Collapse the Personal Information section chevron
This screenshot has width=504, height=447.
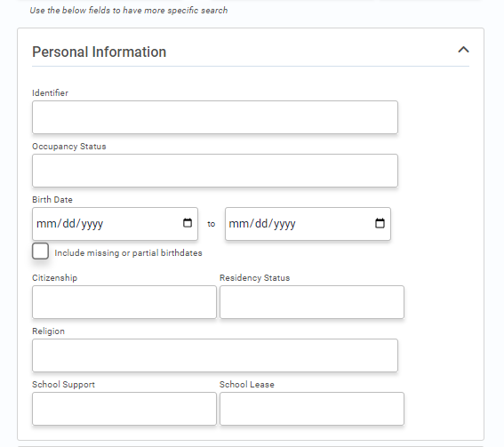[x=463, y=50]
